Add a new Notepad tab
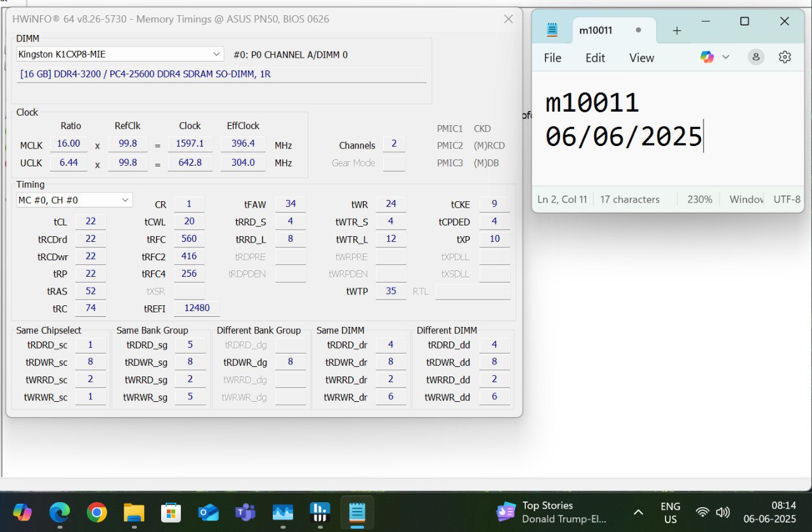812x532 pixels. tap(677, 30)
